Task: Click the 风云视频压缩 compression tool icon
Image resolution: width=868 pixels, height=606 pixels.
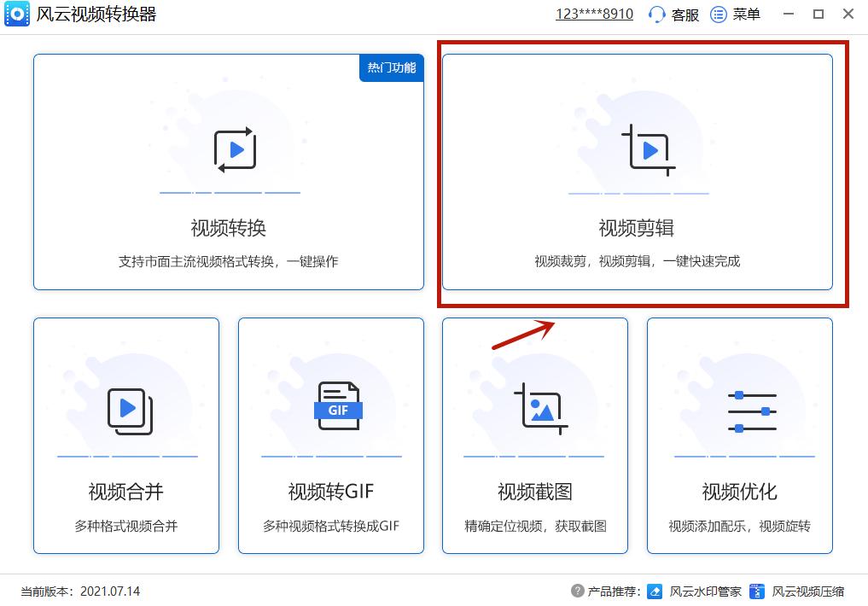Action: pos(756,591)
